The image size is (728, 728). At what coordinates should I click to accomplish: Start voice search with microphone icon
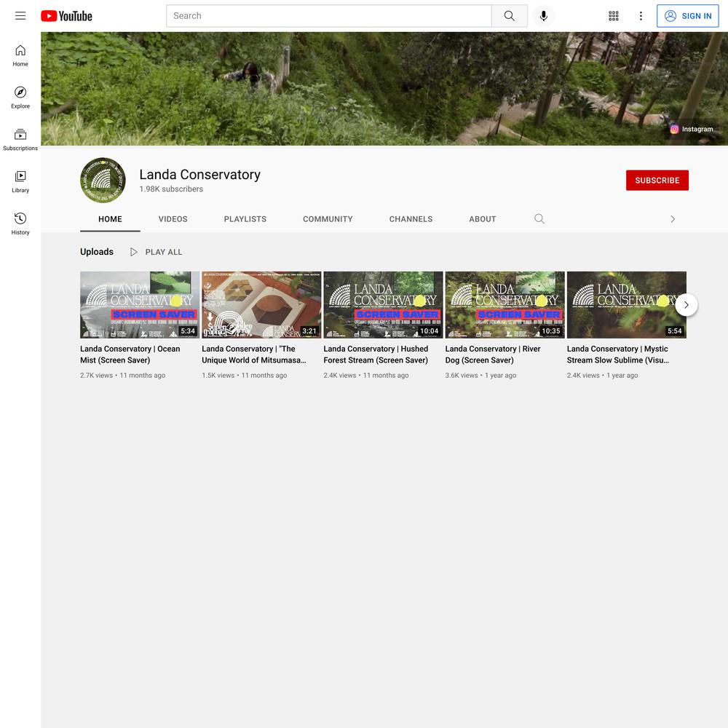click(x=544, y=16)
